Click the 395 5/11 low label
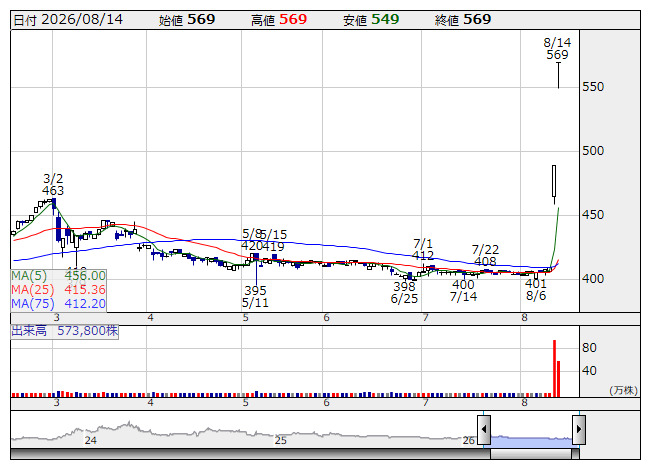This screenshot has height=470, width=653. click(x=255, y=296)
